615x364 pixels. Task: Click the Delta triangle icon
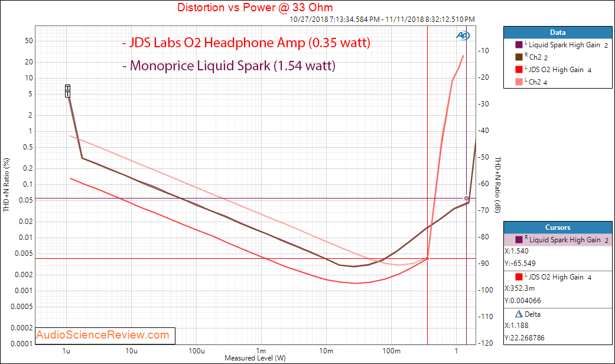tap(519, 314)
